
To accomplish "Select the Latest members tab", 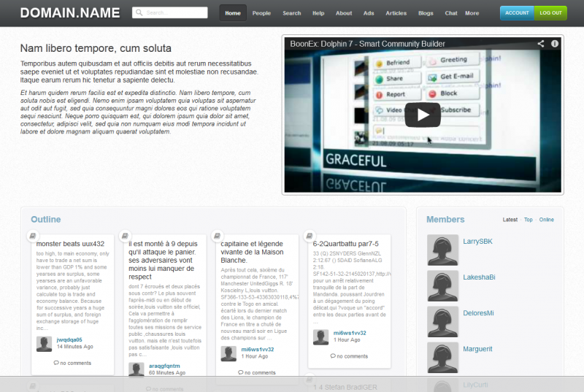I will pos(510,220).
